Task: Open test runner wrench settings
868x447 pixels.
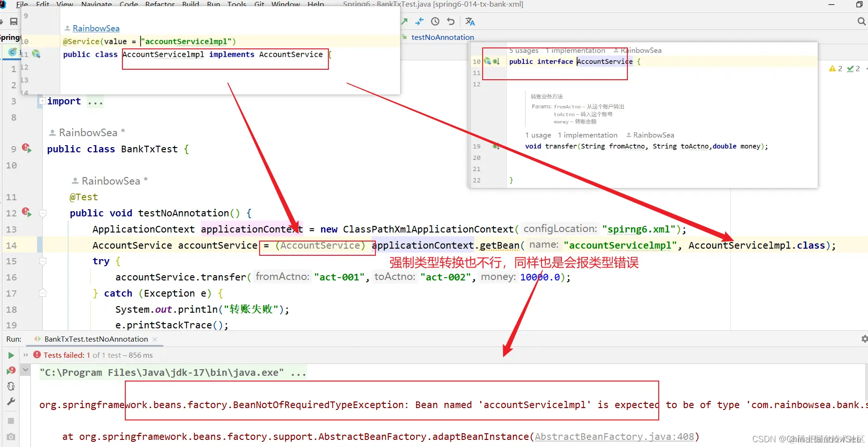Action: click(x=11, y=402)
